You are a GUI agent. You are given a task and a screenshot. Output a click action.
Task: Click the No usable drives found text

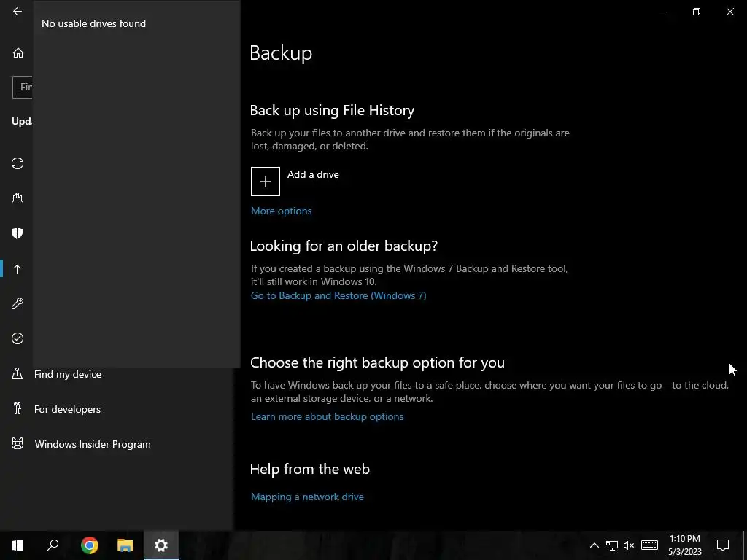[x=94, y=23]
